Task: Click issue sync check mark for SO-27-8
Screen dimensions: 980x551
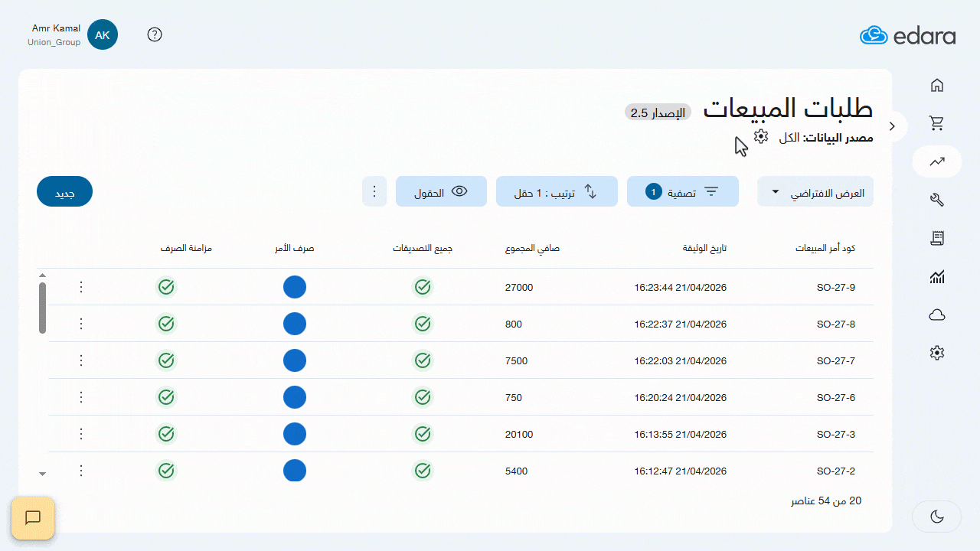Action: (166, 324)
